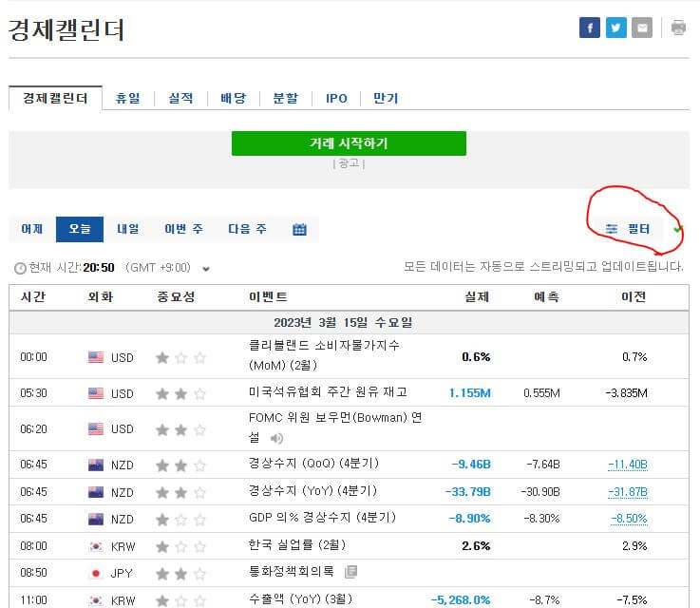Screen dimensions: 700x608
Task: Select the IPO tab
Action: 336,98
